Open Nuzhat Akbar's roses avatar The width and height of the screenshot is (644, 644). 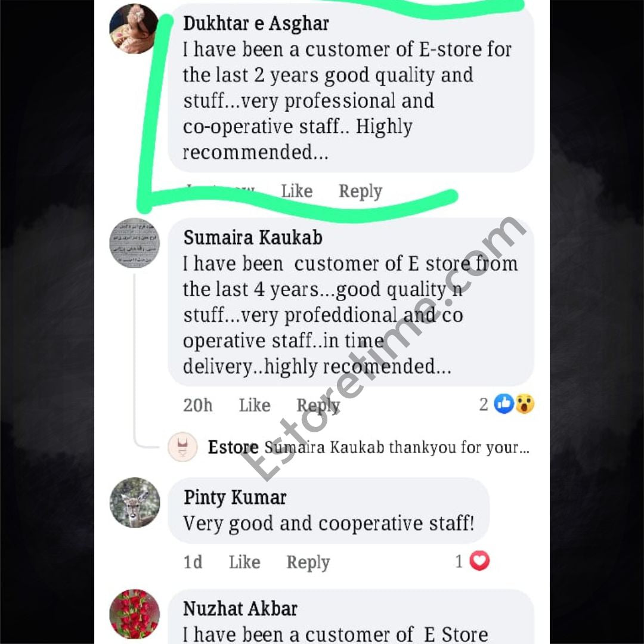point(135,614)
